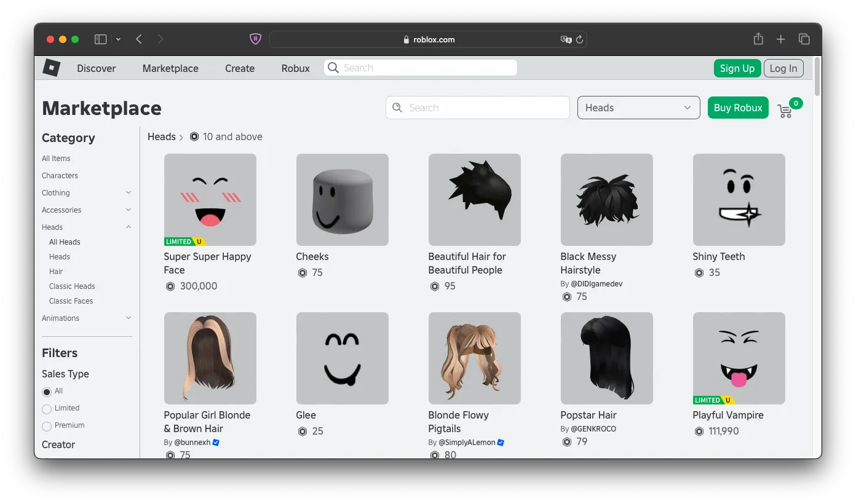Image resolution: width=856 pixels, height=504 pixels.
Task: Open the Discover section
Action: pyautogui.click(x=96, y=68)
